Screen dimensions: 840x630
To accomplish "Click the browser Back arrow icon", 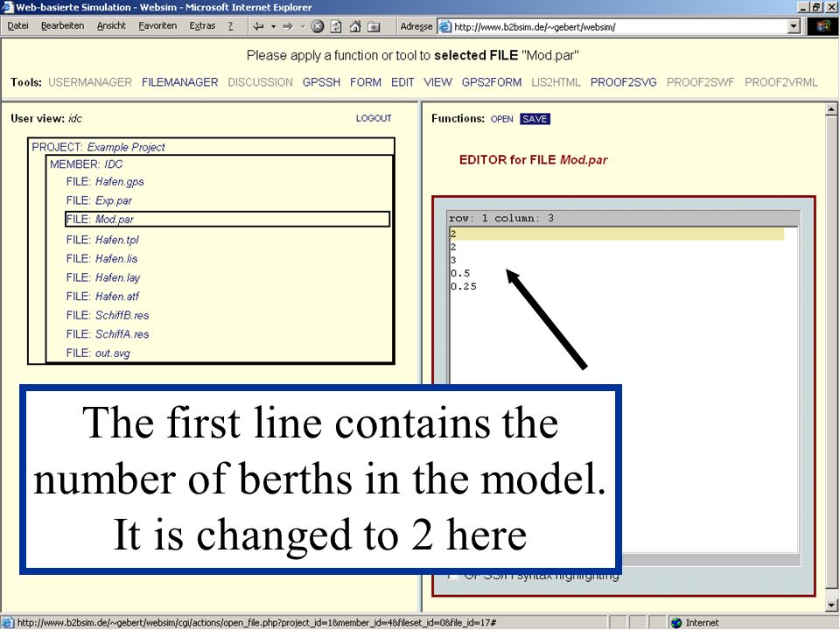I will pos(259,26).
